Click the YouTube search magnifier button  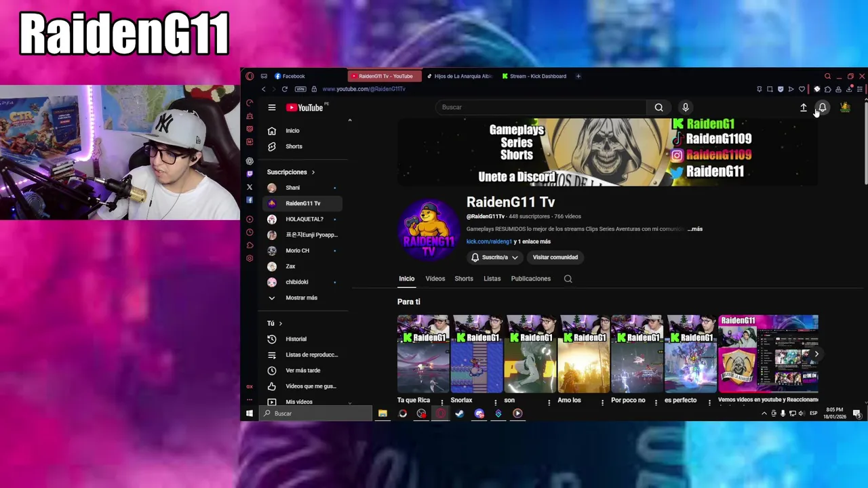pos(658,107)
